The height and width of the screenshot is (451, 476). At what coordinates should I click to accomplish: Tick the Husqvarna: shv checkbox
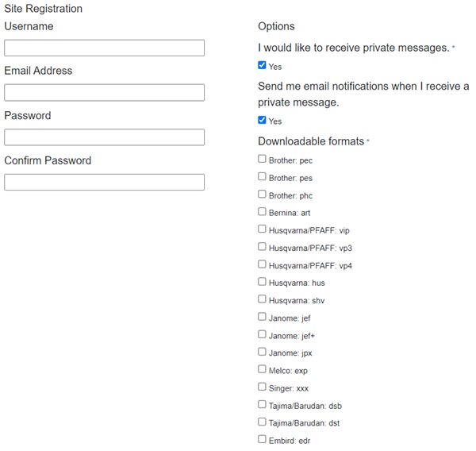coord(263,299)
